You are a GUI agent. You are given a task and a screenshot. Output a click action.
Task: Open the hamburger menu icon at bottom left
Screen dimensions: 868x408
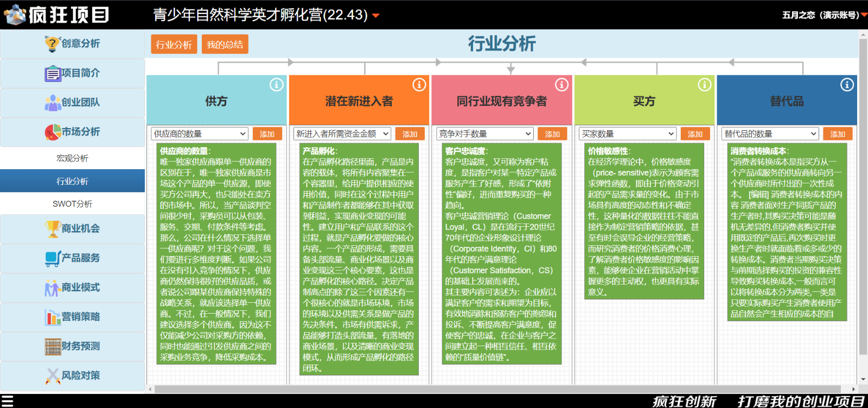[x=7, y=401]
